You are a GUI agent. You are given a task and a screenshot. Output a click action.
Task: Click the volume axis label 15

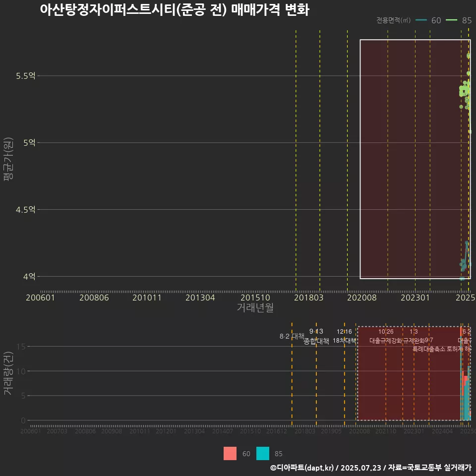(21, 347)
